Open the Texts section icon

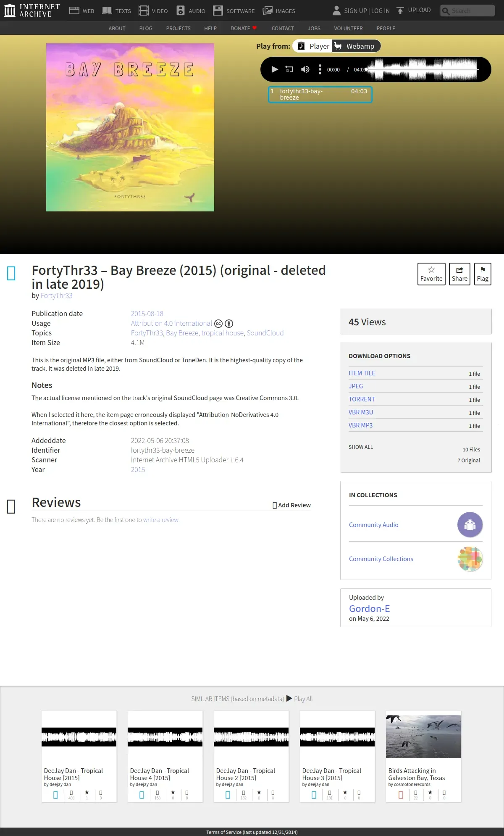pos(107,11)
